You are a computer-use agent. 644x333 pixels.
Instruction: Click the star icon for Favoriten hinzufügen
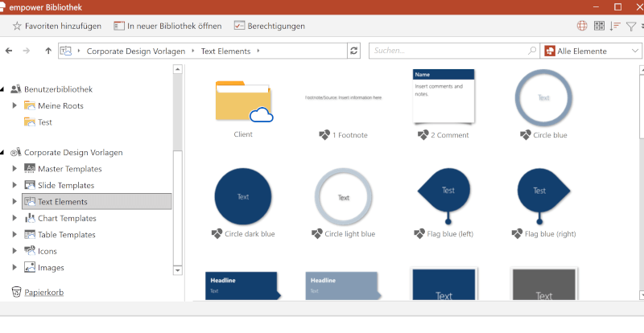pos(17,26)
